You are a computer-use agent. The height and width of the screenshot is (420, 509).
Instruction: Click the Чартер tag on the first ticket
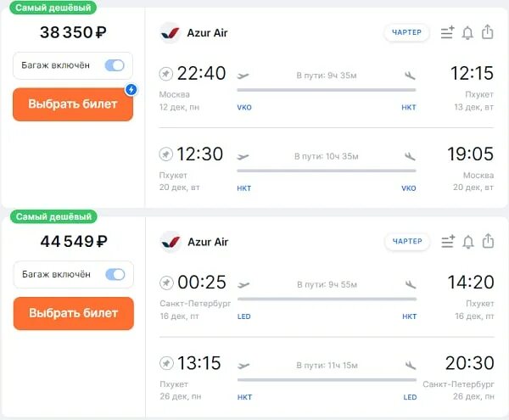[407, 33]
